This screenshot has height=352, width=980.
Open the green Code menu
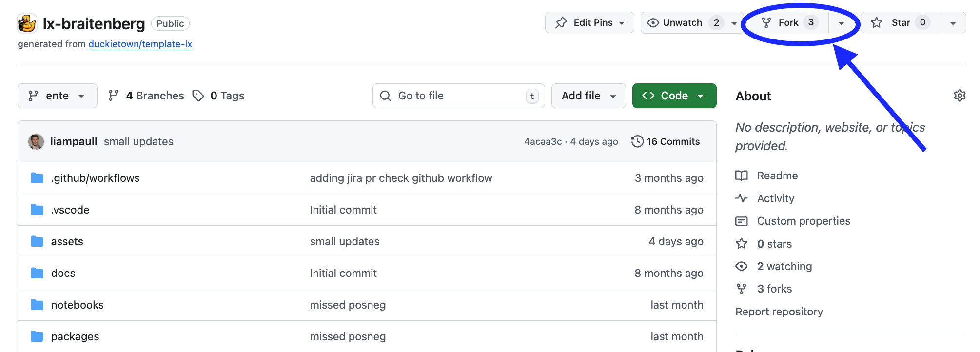pyautogui.click(x=674, y=96)
